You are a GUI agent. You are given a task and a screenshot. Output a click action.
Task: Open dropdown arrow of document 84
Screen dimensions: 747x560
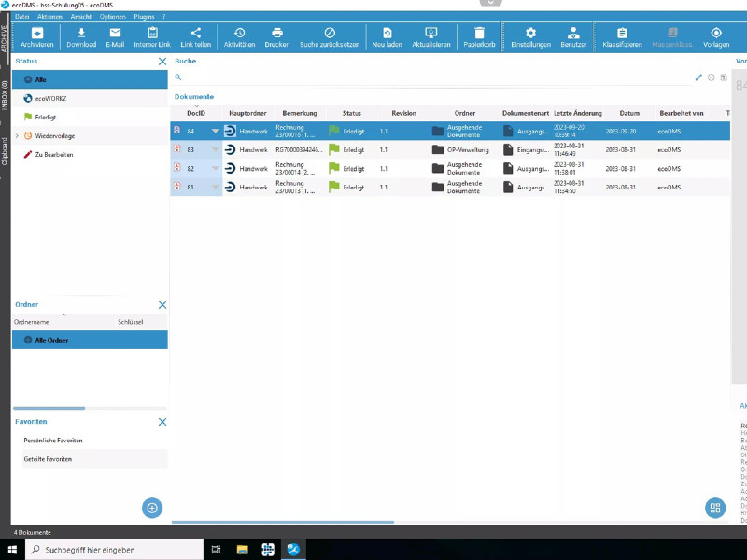tap(216, 131)
